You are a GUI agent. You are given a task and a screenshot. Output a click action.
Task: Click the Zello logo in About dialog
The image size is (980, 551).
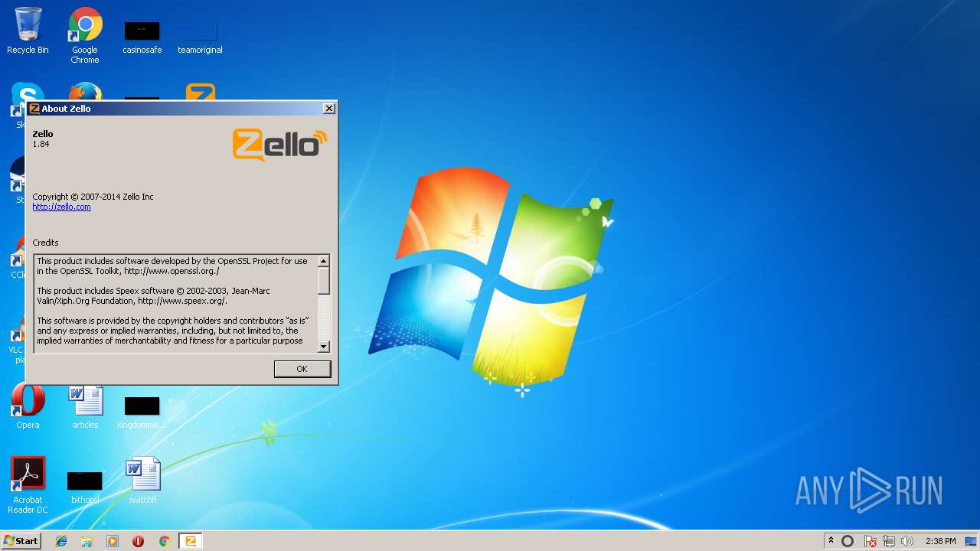click(x=279, y=145)
